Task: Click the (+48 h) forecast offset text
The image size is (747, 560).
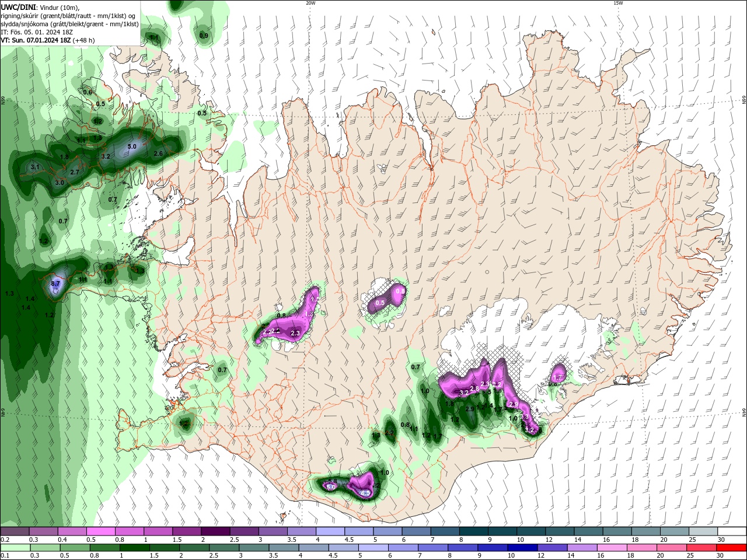Action: click(x=83, y=40)
